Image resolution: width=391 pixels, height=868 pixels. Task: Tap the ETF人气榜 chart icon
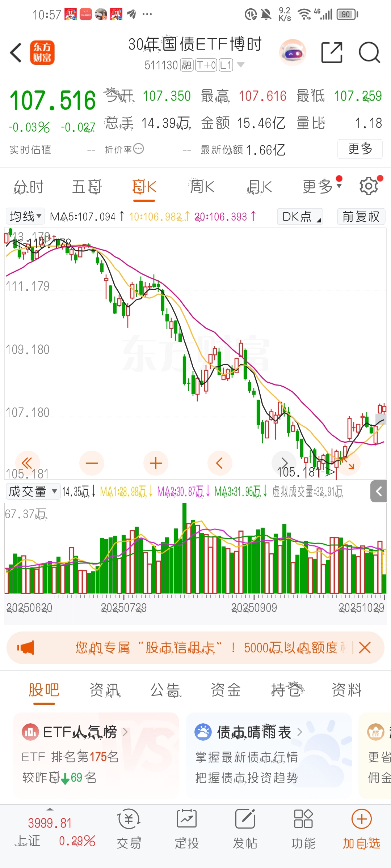pyautogui.click(x=30, y=732)
